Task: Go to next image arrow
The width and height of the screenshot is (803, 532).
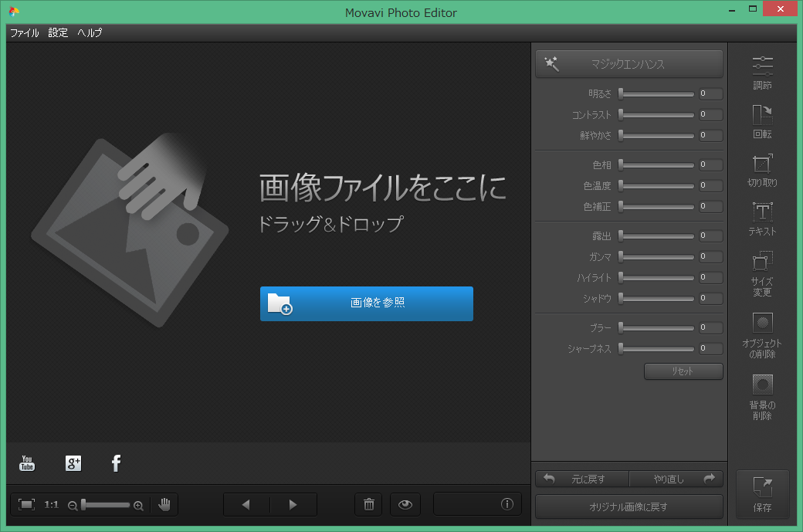Action: 293,504
